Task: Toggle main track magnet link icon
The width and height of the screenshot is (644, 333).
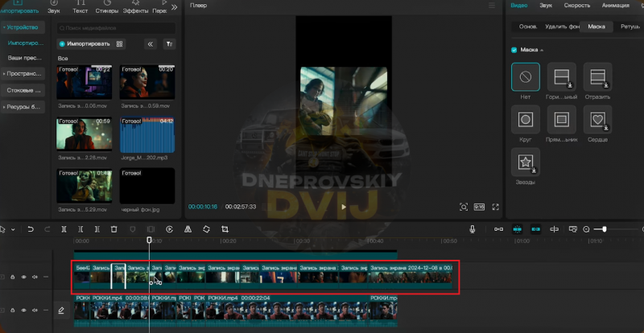Action: (498, 229)
